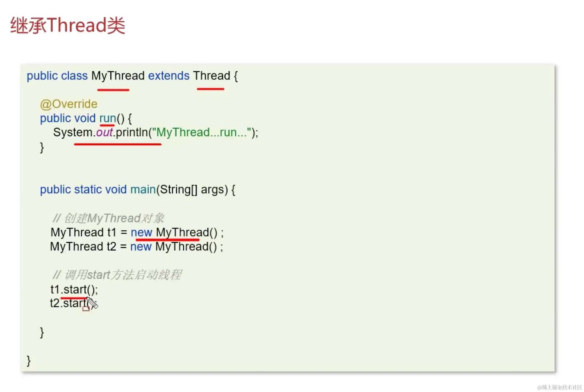Click the red underline beneath Thread superclass
The height and width of the screenshot is (392, 584).
(x=211, y=89)
